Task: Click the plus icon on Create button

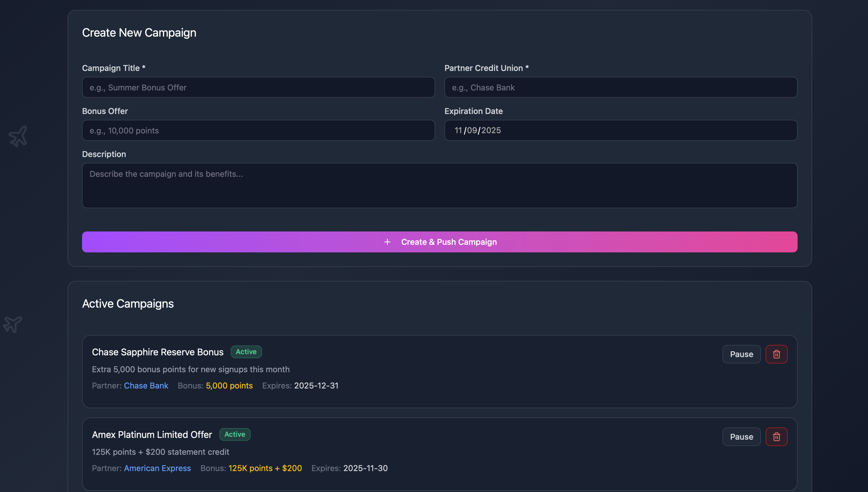Action: 387,242
